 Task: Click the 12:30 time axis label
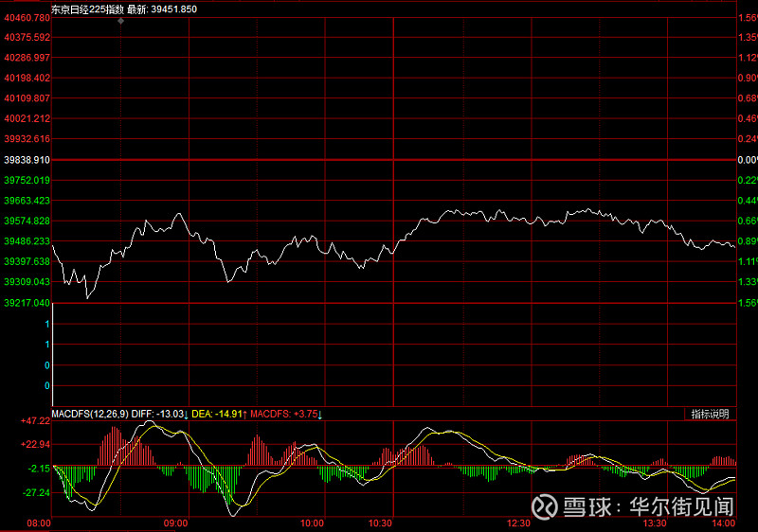(x=518, y=523)
